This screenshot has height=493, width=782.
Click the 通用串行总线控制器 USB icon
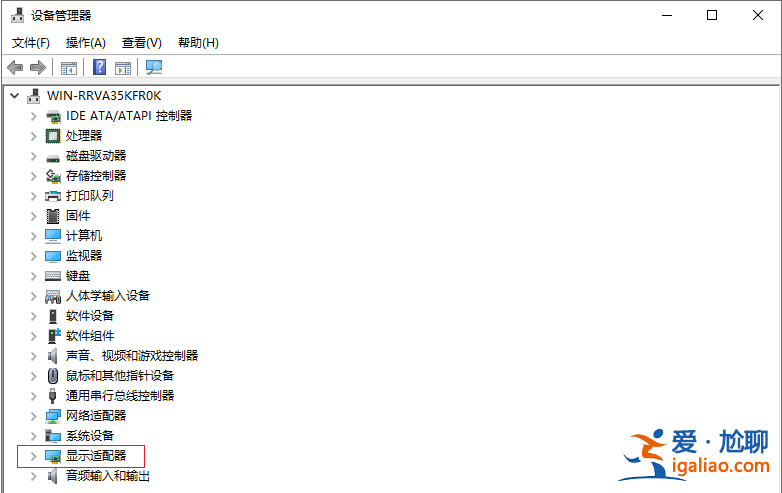[53, 396]
